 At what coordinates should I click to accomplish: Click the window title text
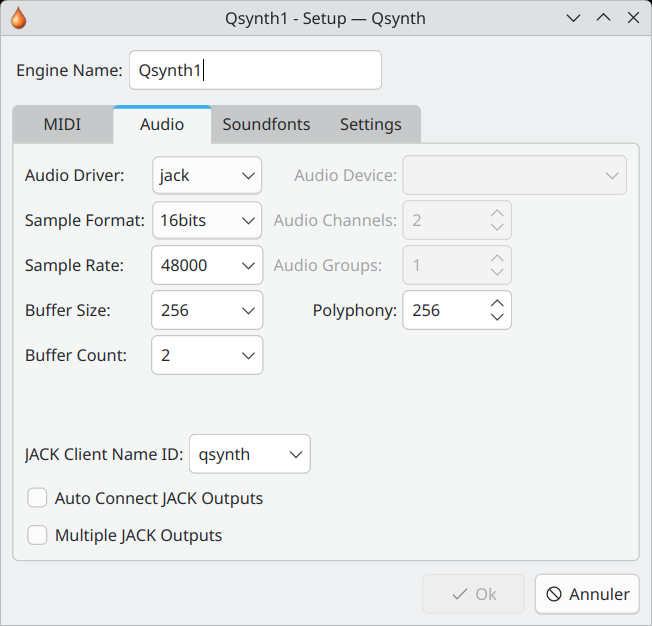click(x=325, y=18)
